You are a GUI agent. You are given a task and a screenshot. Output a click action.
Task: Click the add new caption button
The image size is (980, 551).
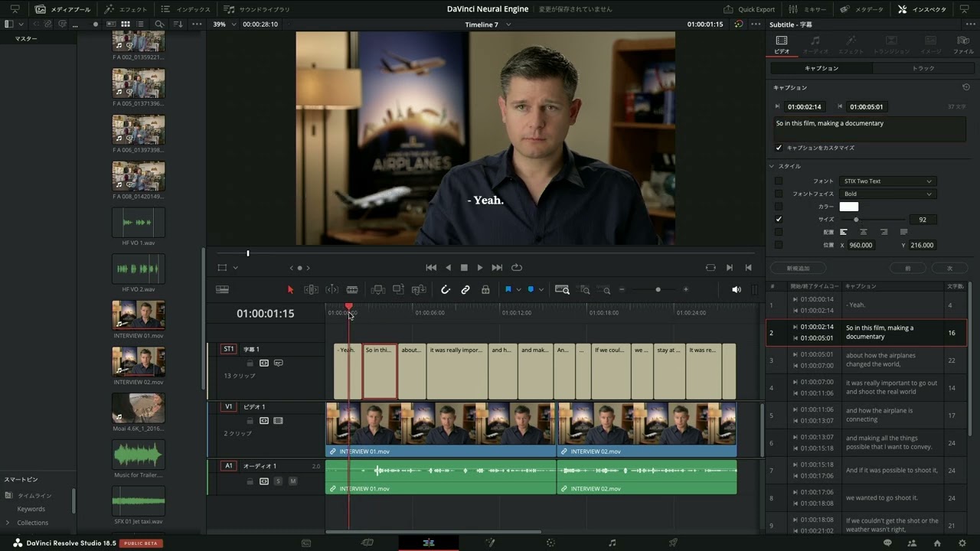pyautogui.click(x=798, y=269)
